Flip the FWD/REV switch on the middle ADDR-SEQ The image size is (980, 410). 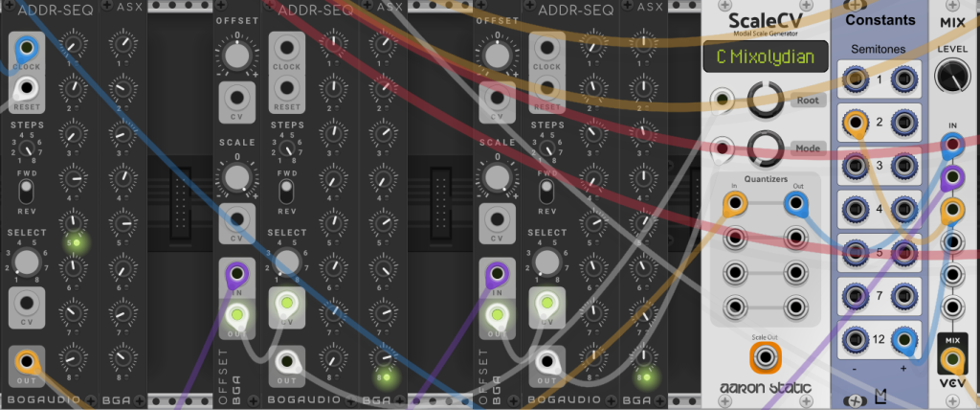click(286, 192)
